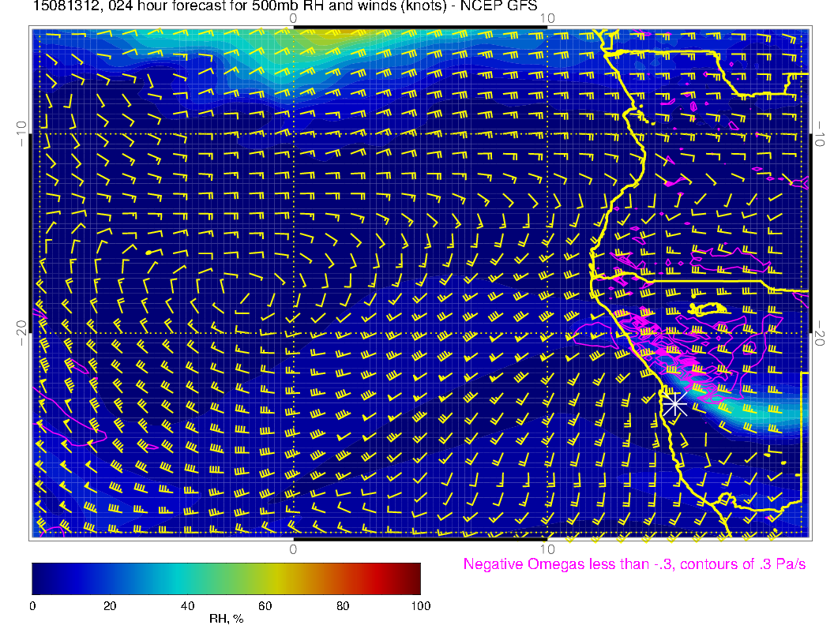Viewport: 834px width, 644px height.
Task: Click the longitude label 10 on the top axis
Action: pyautogui.click(x=547, y=18)
